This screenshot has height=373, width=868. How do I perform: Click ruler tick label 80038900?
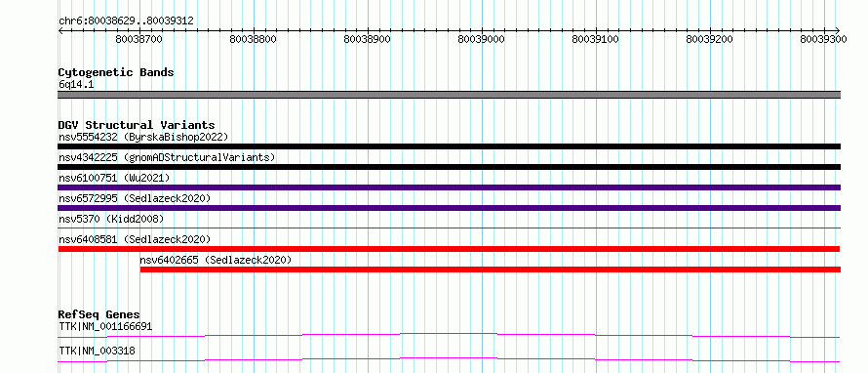(367, 39)
